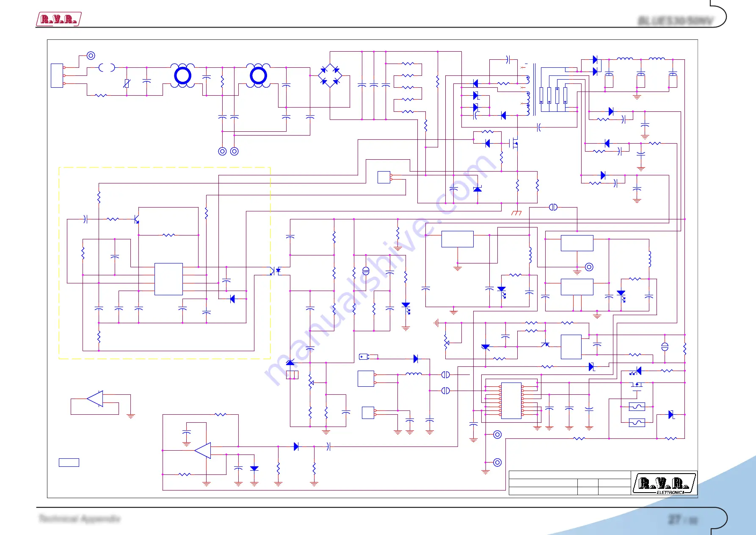The width and height of the screenshot is (756, 535).
Task: Select the bridge rectifier diamond symbol
Action: pyautogui.click(x=330, y=76)
